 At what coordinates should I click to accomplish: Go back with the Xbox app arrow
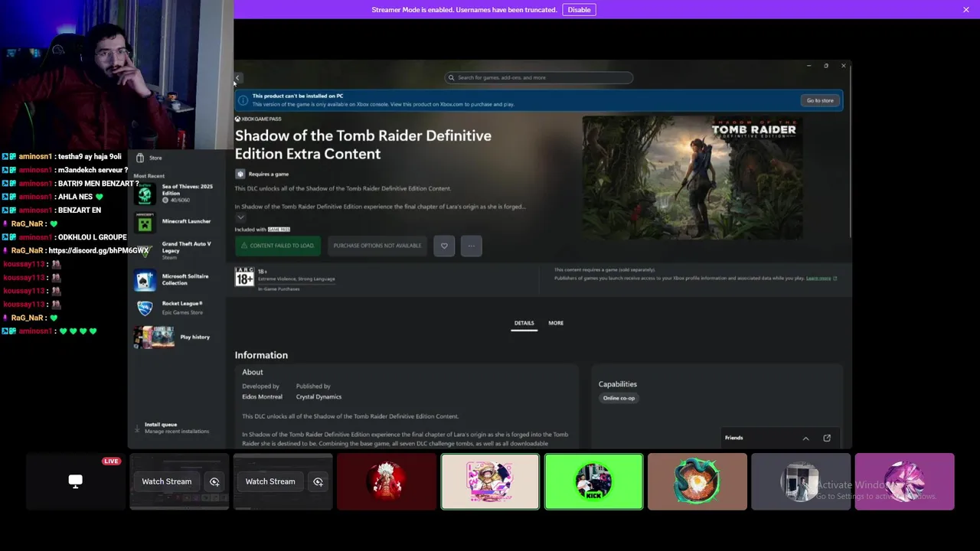237,78
